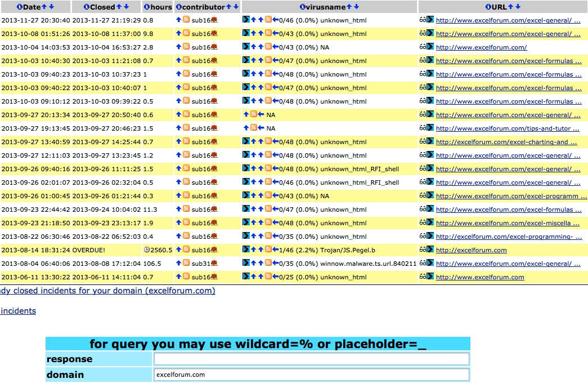The width and height of the screenshot is (588, 383).
Task: Click the info icon beside contributor header
Action: coord(179,7)
